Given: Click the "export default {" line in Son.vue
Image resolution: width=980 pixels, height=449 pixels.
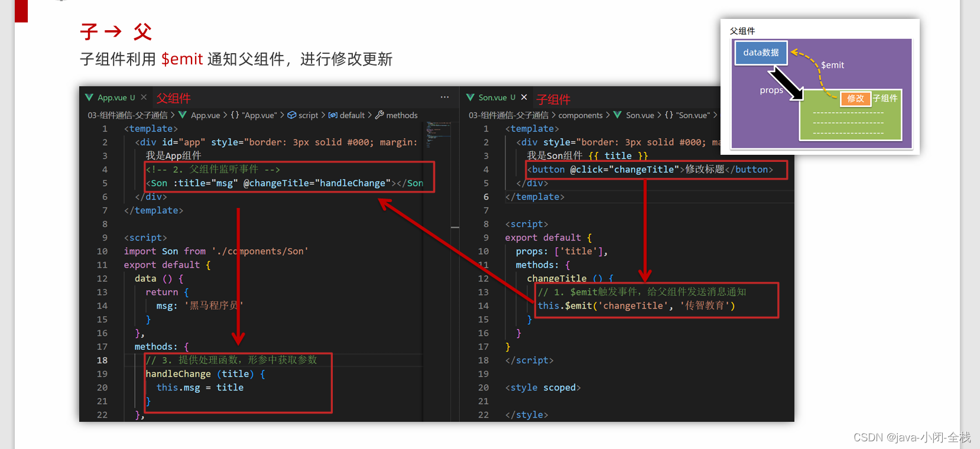Looking at the screenshot, I should [x=548, y=237].
